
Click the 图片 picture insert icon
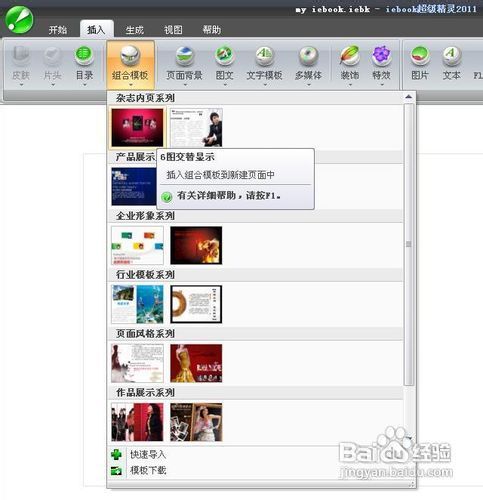tap(420, 56)
